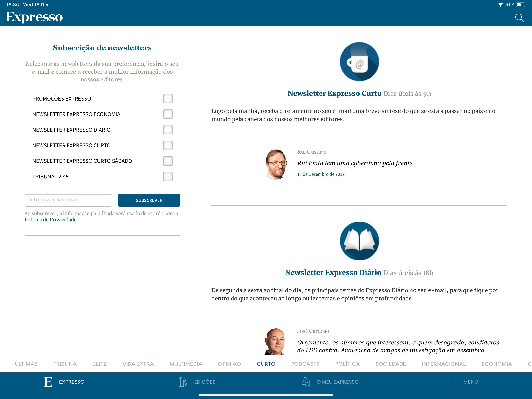Tap the Expresso E icon in bottom bar
The width and height of the screenshot is (532, 399).
click(48, 382)
